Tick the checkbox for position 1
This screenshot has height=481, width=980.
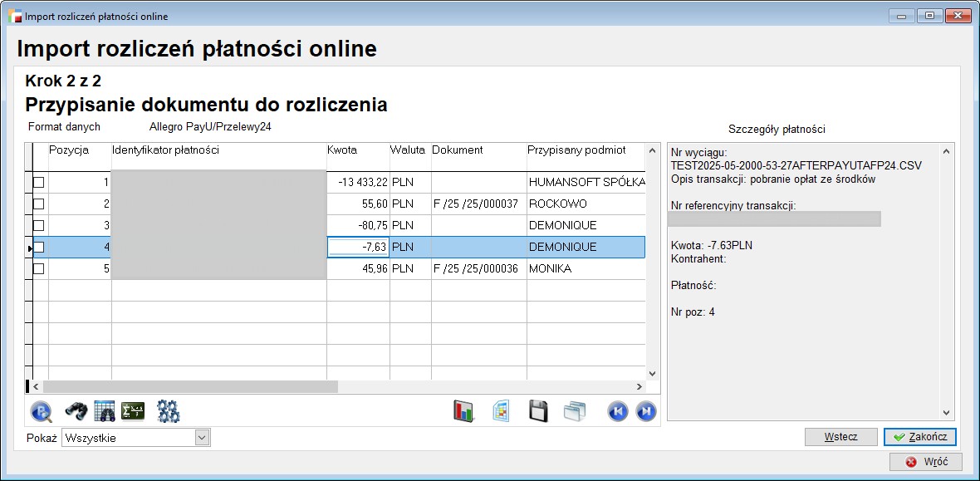38,183
